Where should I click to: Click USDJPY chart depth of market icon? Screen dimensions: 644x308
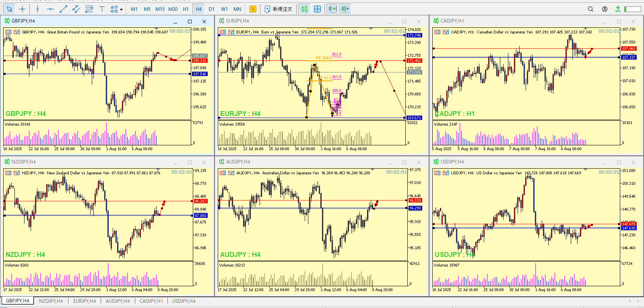[x=446, y=173]
